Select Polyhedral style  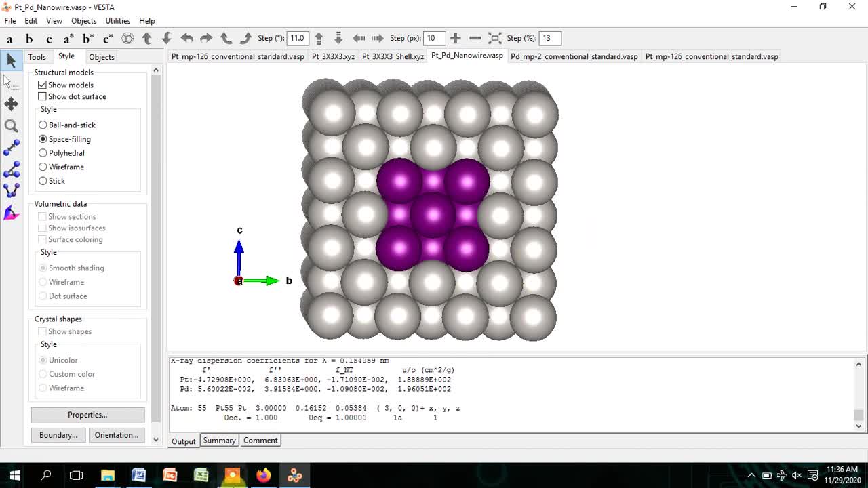point(43,153)
